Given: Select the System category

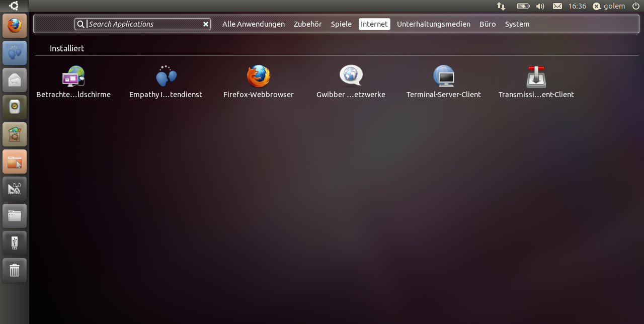Looking at the screenshot, I should click(517, 24).
